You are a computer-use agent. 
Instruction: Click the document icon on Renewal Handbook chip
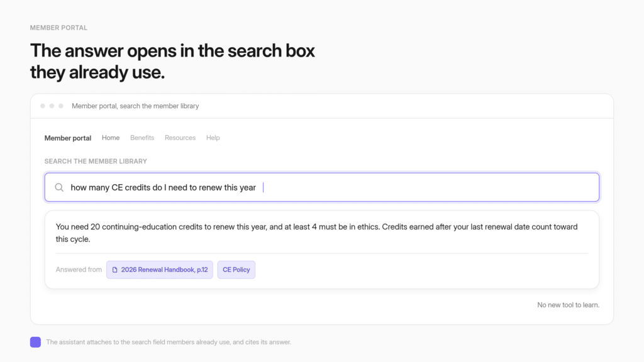tap(115, 270)
